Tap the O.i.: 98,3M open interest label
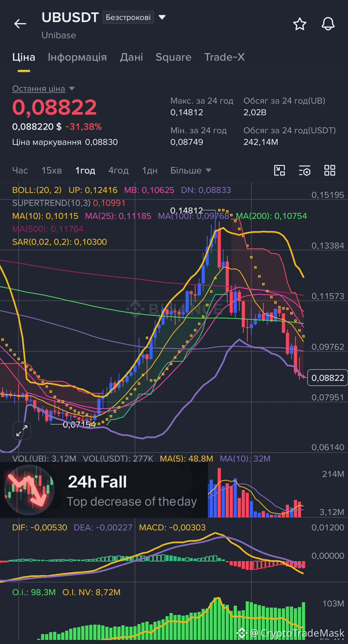 [34, 592]
